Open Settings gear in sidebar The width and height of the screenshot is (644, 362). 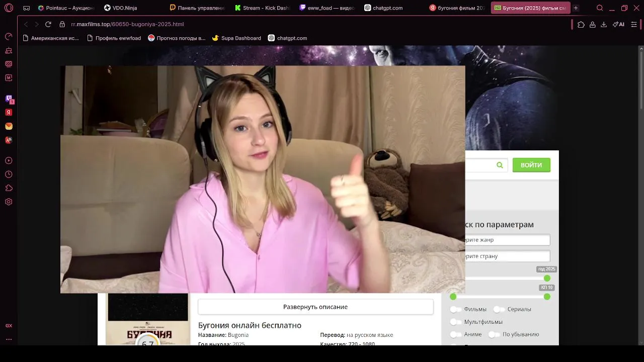pyautogui.click(x=9, y=202)
